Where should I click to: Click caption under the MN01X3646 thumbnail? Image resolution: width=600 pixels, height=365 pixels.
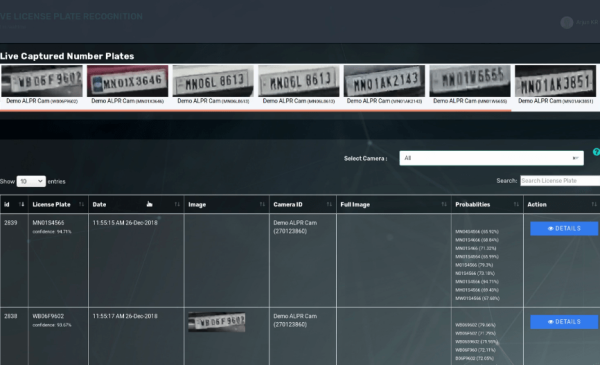[x=127, y=101]
